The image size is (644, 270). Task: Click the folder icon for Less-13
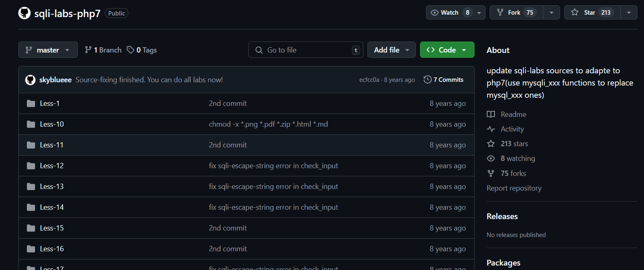pyautogui.click(x=31, y=187)
